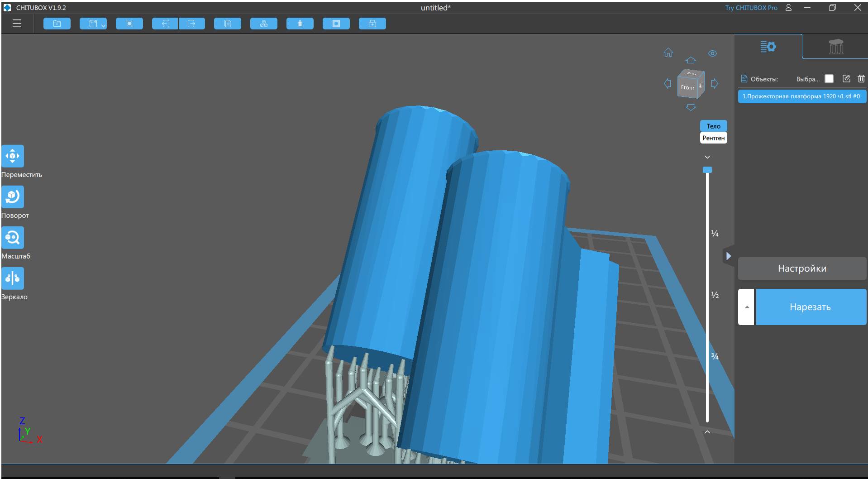The image size is (868, 479).
Task: Collapse the right panel arrow
Action: click(728, 256)
